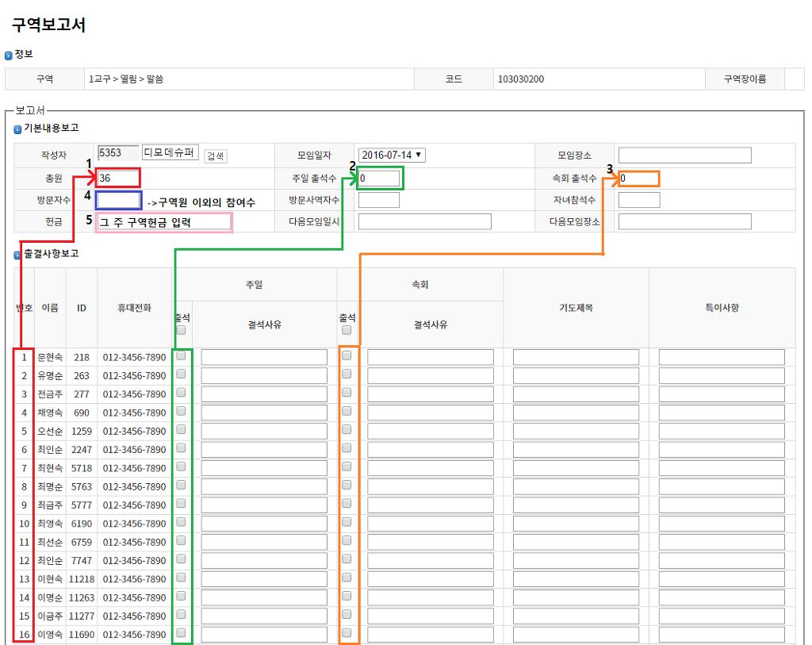This screenshot has height=645, width=812.
Task: Click the 총원 field showing 36
Action: pyautogui.click(x=118, y=178)
